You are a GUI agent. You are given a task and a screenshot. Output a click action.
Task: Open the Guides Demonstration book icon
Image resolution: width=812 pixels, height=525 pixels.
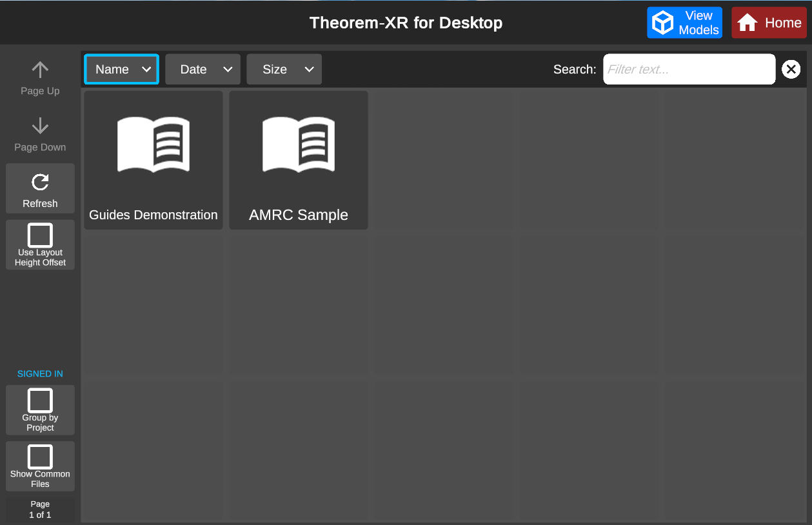pos(153,144)
